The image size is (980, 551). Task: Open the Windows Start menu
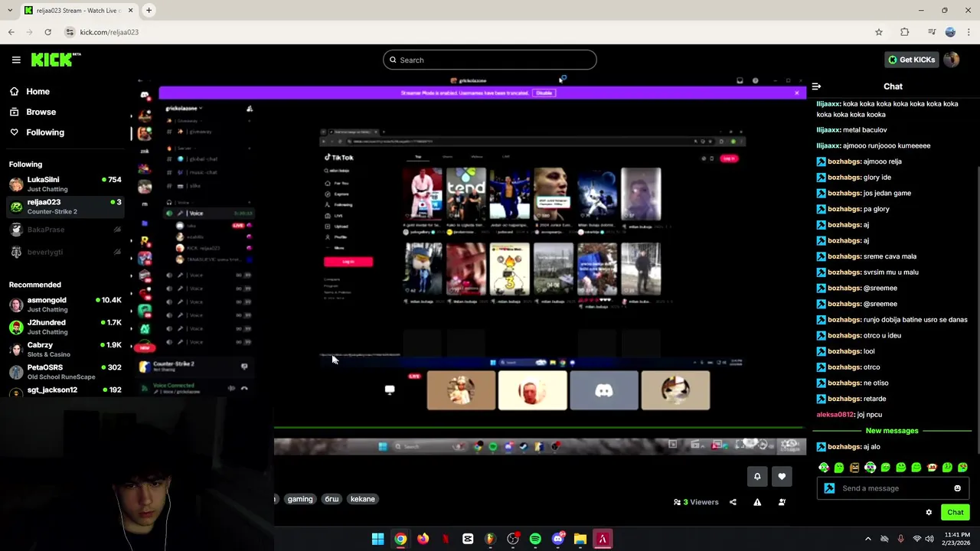[377, 539]
